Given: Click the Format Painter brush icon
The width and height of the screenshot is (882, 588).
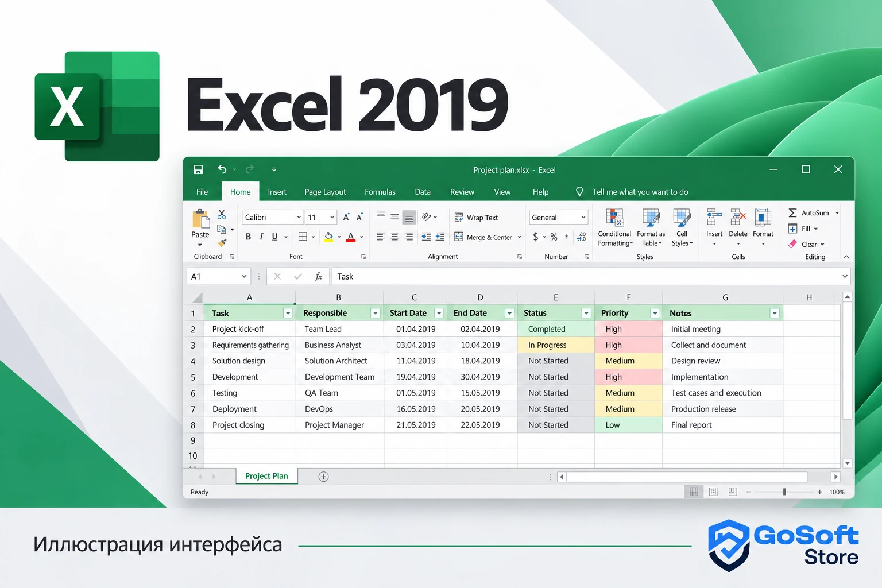Looking at the screenshot, I should pyautogui.click(x=222, y=243).
